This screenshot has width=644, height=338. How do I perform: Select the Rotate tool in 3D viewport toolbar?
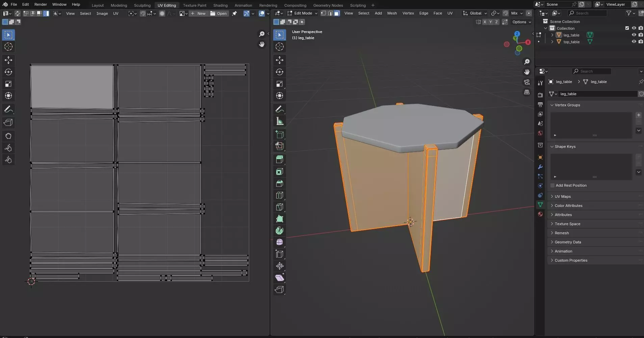(280, 72)
